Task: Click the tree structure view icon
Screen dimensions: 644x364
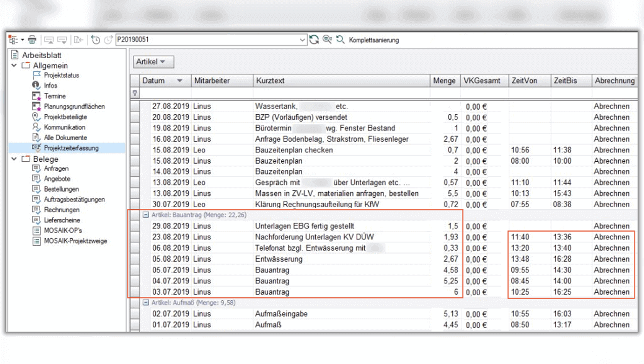Action: pyautogui.click(x=14, y=39)
